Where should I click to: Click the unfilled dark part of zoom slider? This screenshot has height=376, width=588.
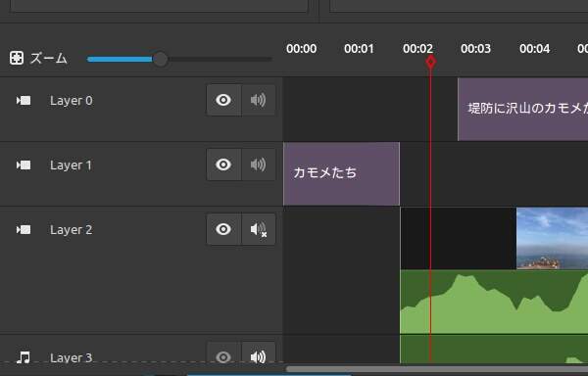(x=220, y=59)
